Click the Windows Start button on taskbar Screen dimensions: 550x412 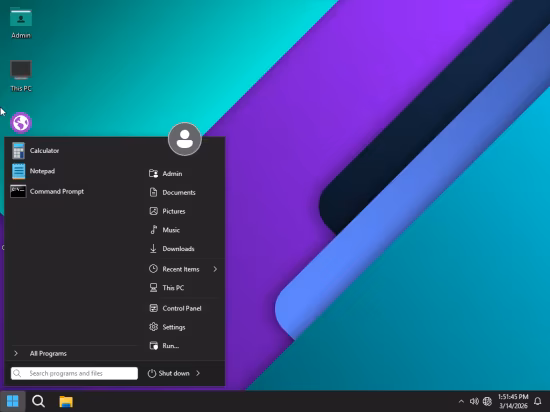[13, 401]
